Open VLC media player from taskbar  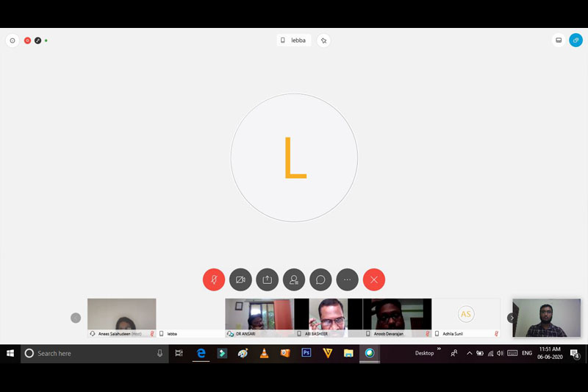(x=264, y=353)
